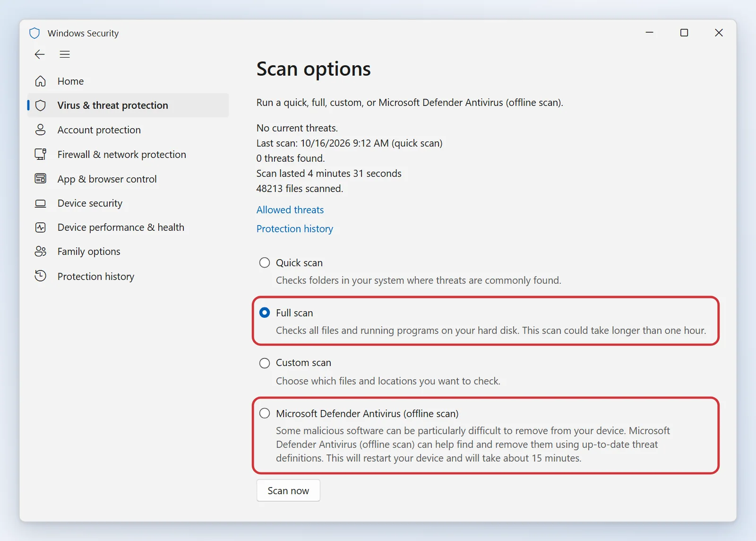Screen dimensions: 756x541
Task: Maximize the Windows Security window
Action: [684, 33]
